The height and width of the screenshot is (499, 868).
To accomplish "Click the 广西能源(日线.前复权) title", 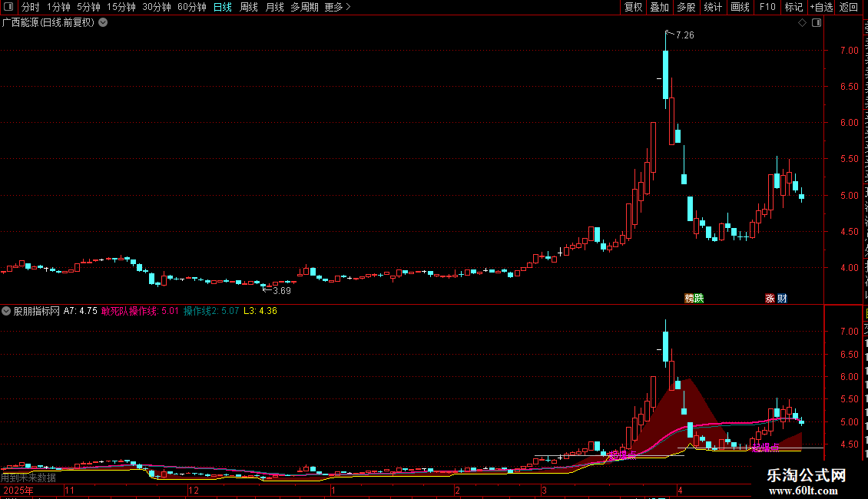I will point(48,23).
